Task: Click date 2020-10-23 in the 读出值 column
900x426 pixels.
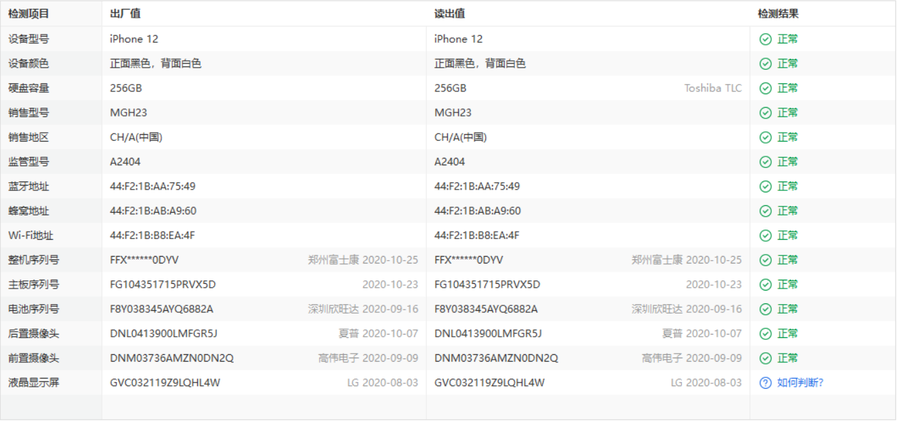Action: 713,285
